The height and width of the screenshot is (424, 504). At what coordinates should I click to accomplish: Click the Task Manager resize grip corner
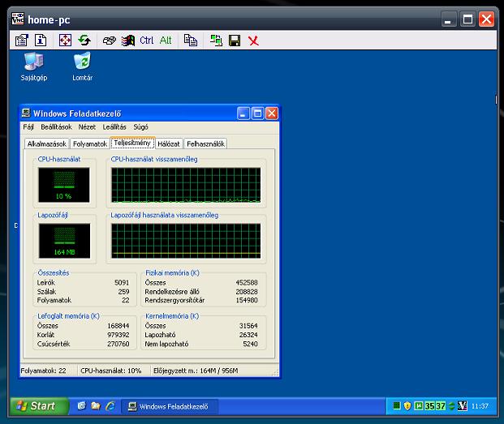276,373
